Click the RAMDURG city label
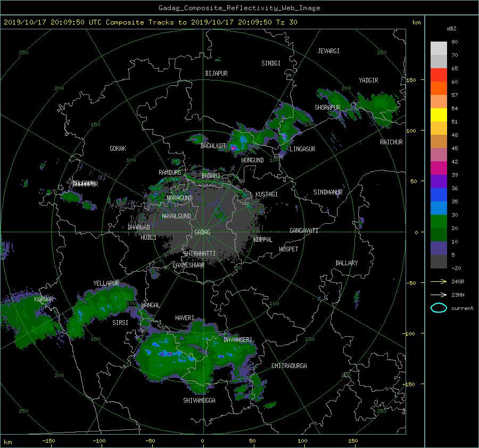Viewport: 479px width, 448px height. coord(170,173)
